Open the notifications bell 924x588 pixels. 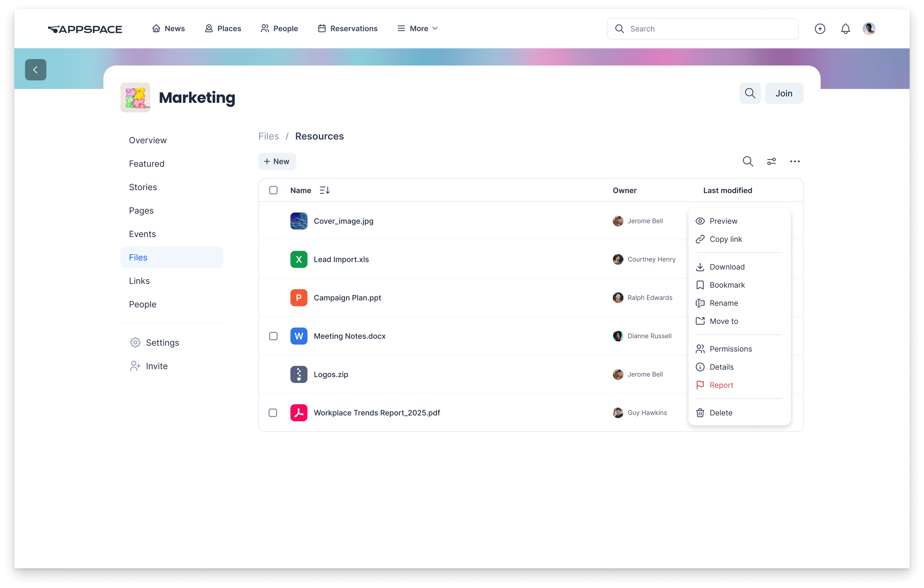845,28
